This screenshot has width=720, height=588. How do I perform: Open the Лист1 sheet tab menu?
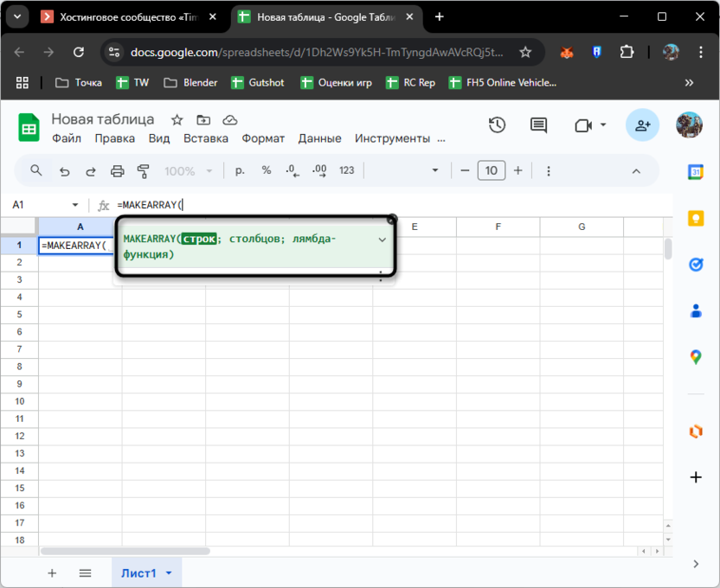169,572
